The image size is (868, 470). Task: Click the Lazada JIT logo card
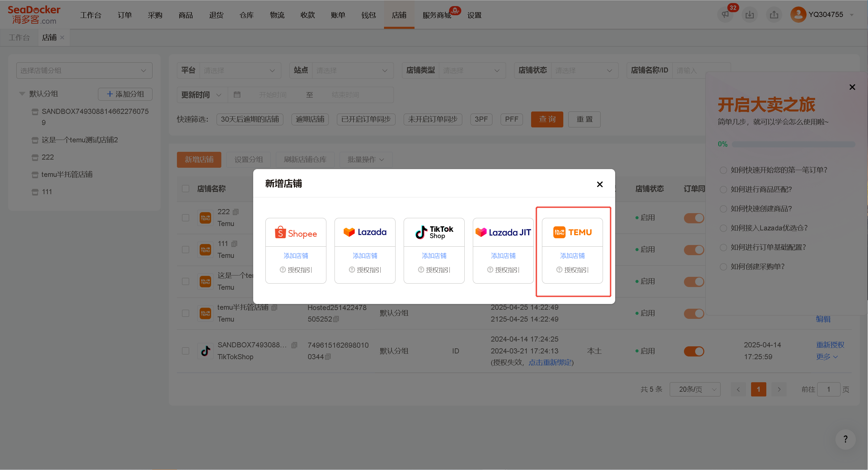503,232
